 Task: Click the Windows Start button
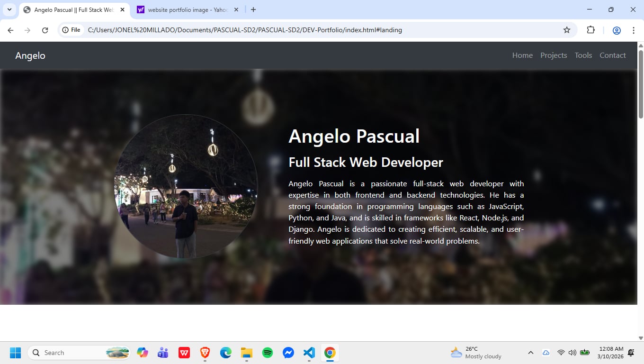point(15,353)
